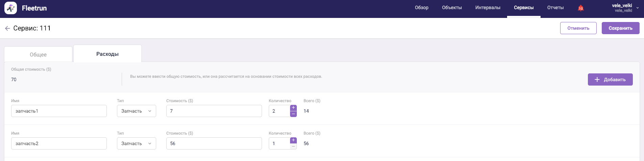The height and width of the screenshot is (161, 644).
Task: Click the Fleetrun logo icon
Action: 10,8
